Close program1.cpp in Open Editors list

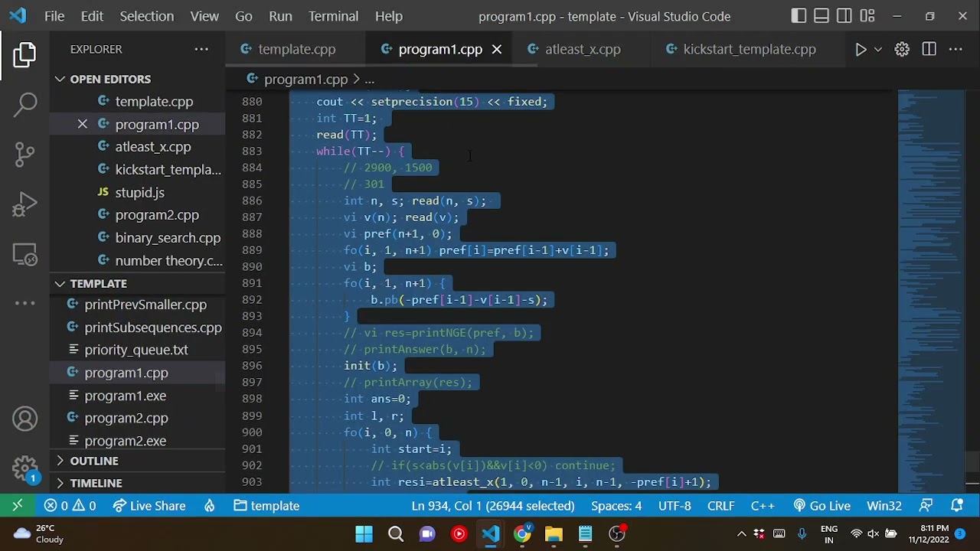tap(82, 124)
